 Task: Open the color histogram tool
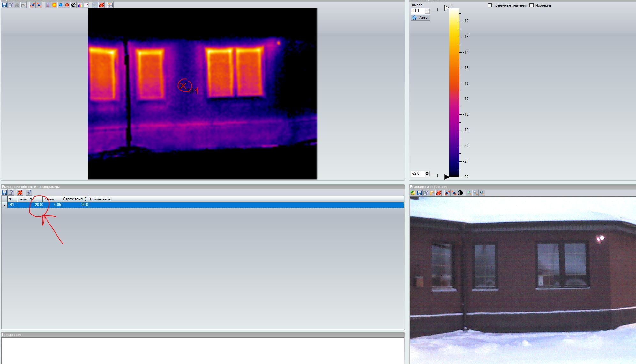(80, 5)
